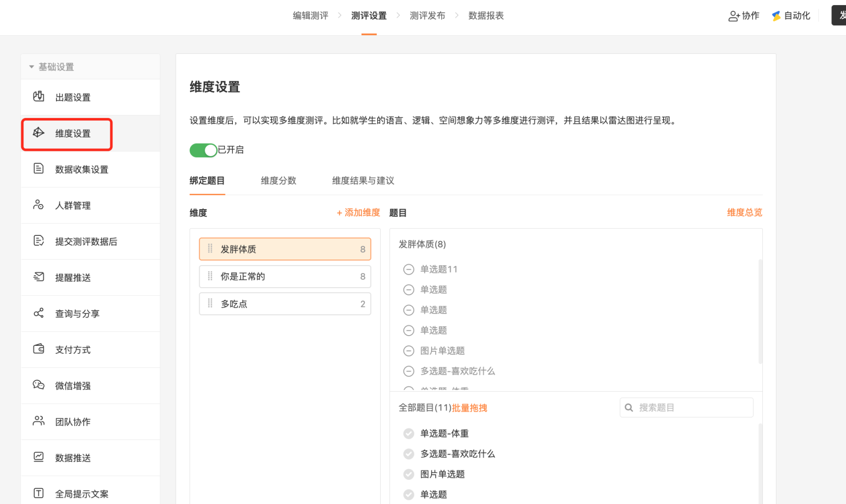The image size is (846, 504).
Task: Toggle check circle for 多选题-喜欢吃什么 in 全部题目
Action: click(x=409, y=454)
